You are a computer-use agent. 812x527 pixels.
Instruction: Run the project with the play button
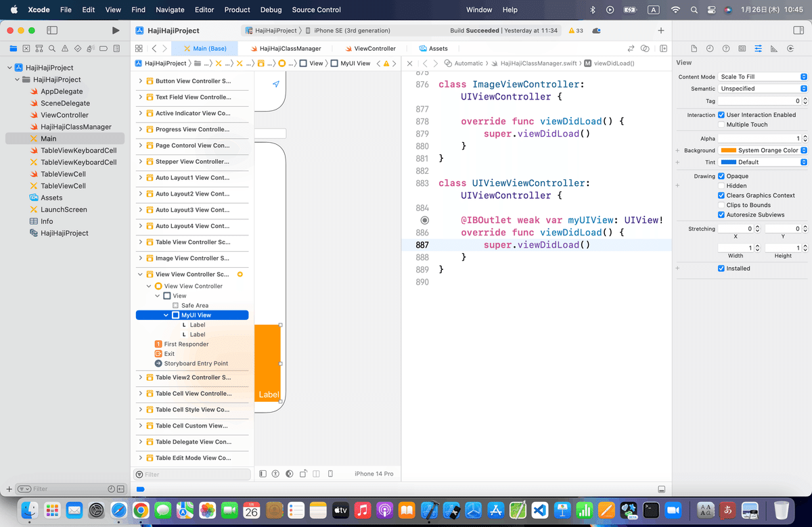tap(116, 30)
